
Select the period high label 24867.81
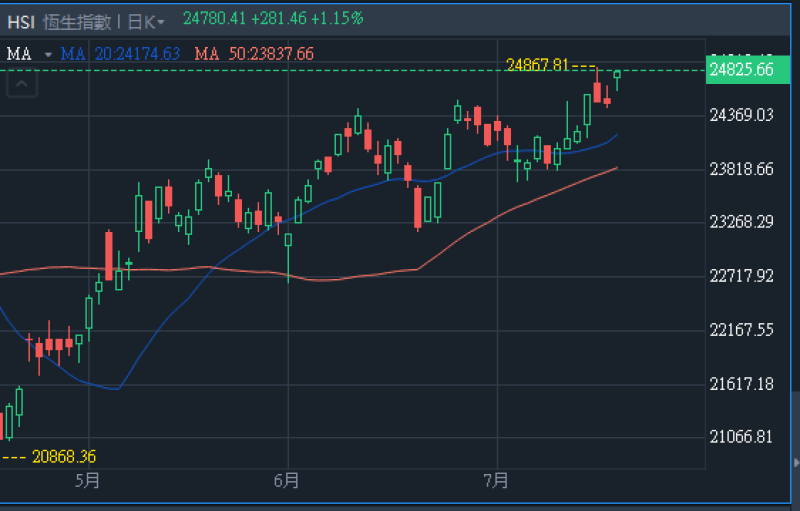(x=537, y=65)
